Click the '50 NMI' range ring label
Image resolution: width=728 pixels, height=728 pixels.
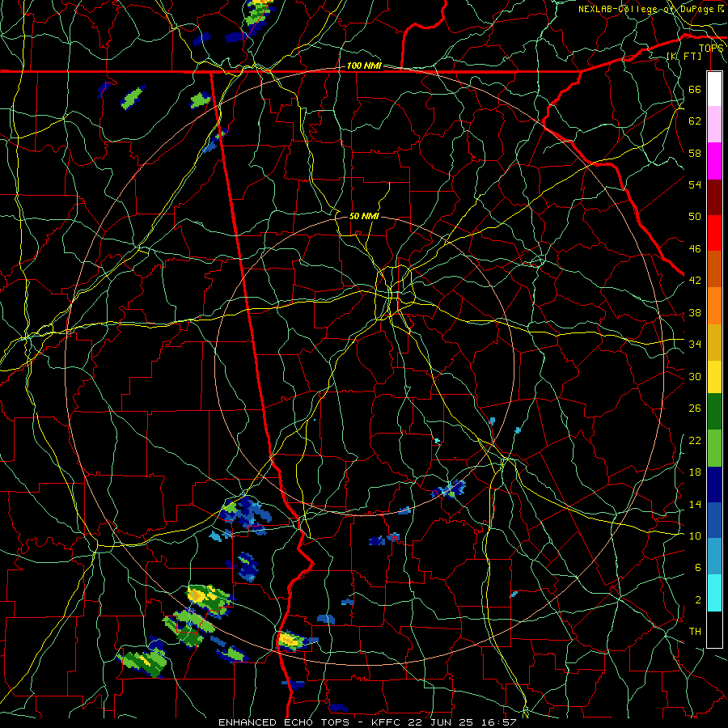point(364,216)
